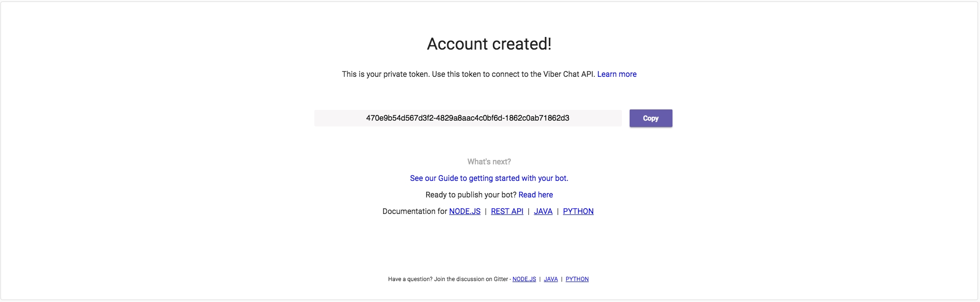Open the Guide to getting started link
This screenshot has height=302, width=980.
pyautogui.click(x=489, y=178)
